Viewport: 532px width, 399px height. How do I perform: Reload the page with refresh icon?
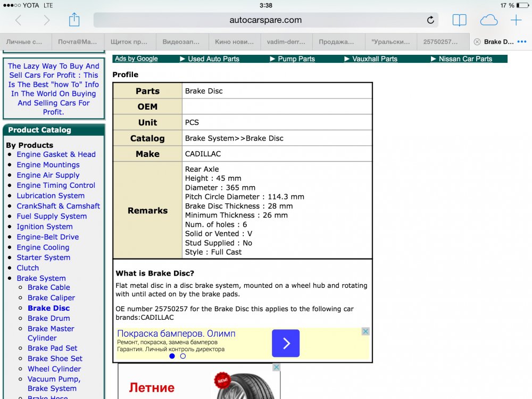tap(430, 20)
